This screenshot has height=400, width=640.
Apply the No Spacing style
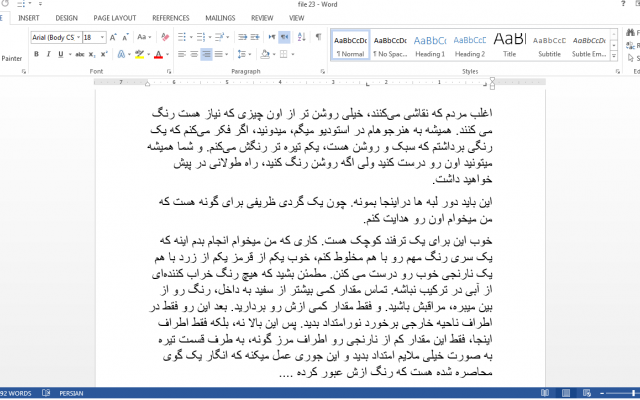390,45
